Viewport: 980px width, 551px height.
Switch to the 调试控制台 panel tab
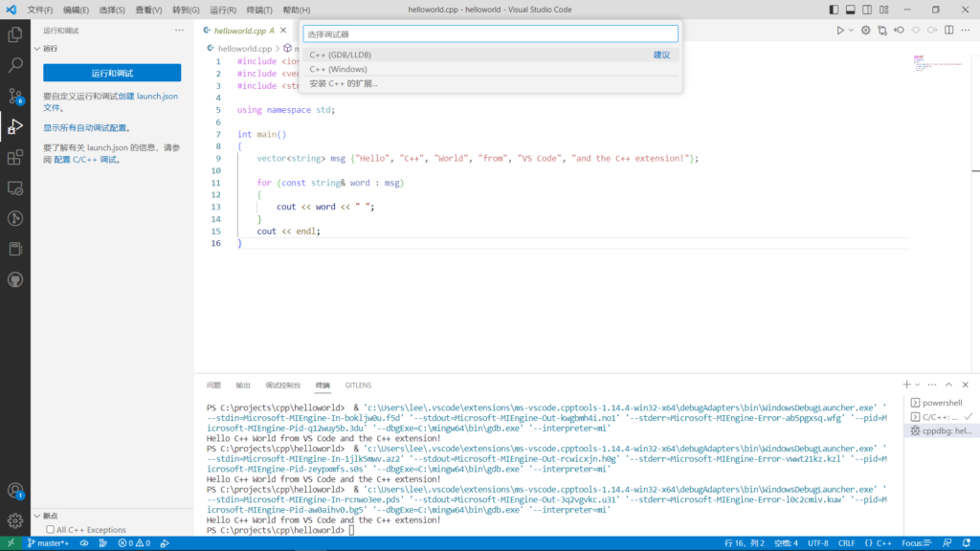[282, 386]
